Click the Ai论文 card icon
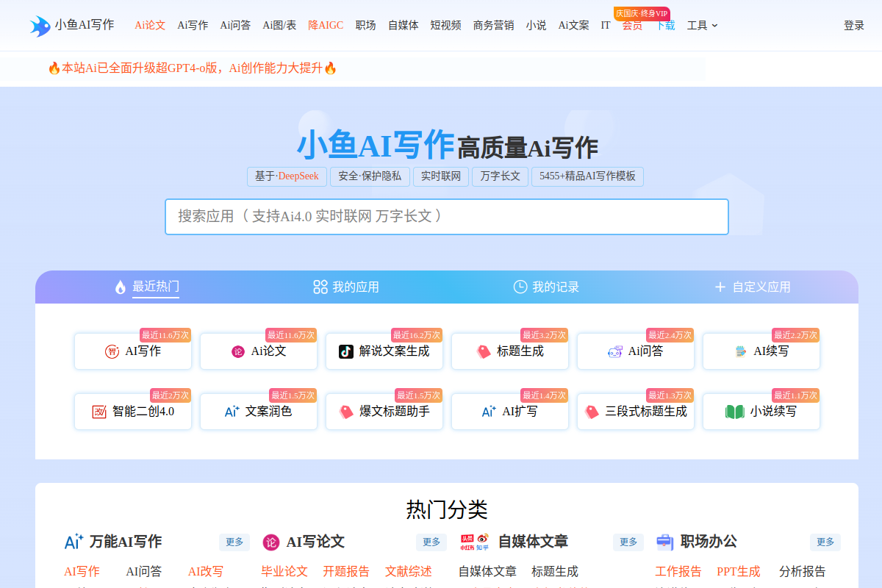The width and height of the screenshot is (882, 588). [238, 352]
